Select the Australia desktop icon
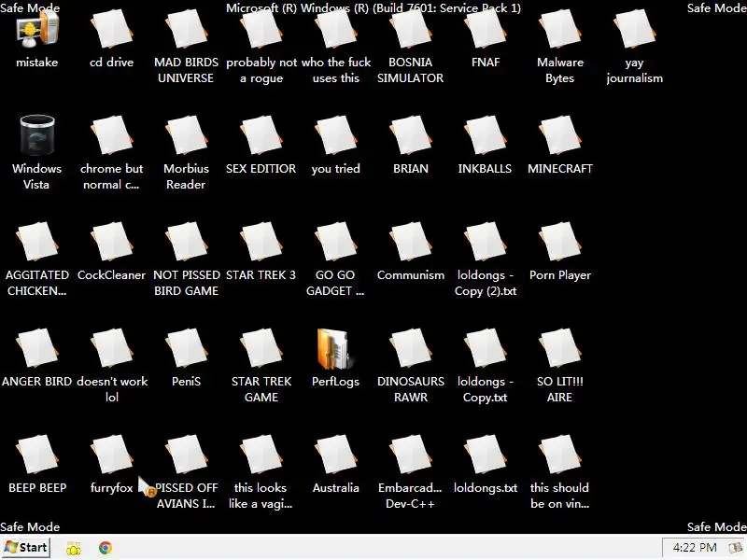This screenshot has height=560, width=747. tap(336, 455)
